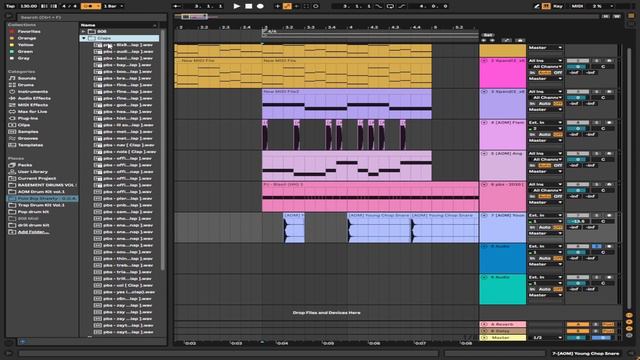Toggle the computer MIDI keyboard icon
The image size is (640, 360).
coord(546,6)
